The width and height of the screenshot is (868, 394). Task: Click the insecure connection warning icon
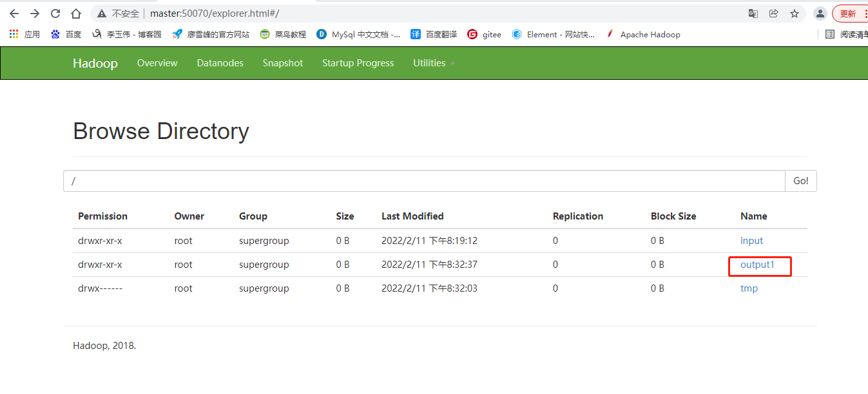tap(102, 14)
